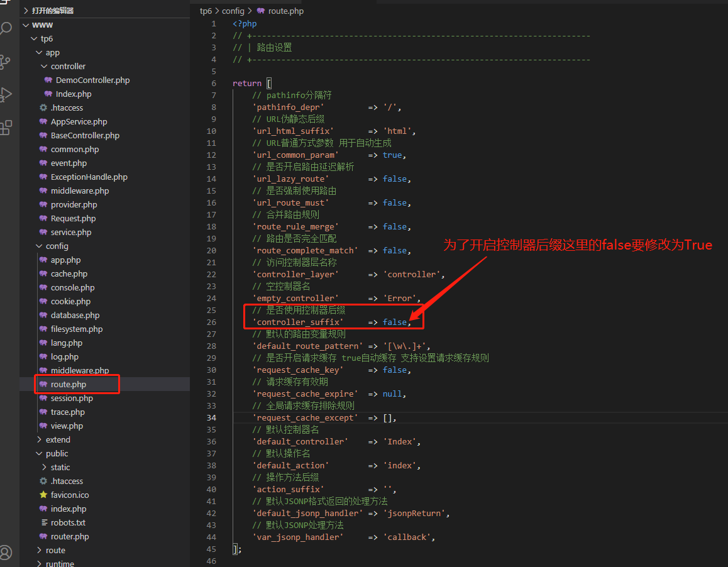728x567 pixels.
Task: Collapse the app folder
Action: point(39,52)
